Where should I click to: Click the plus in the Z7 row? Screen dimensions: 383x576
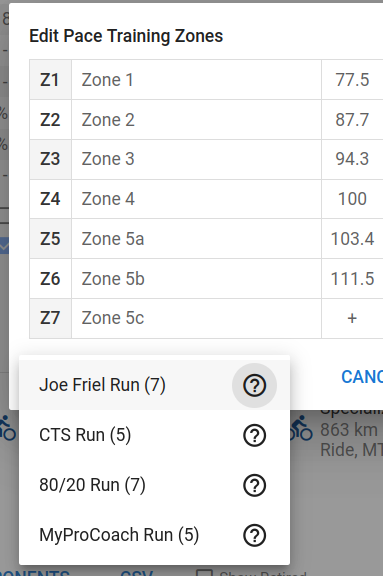click(x=352, y=318)
